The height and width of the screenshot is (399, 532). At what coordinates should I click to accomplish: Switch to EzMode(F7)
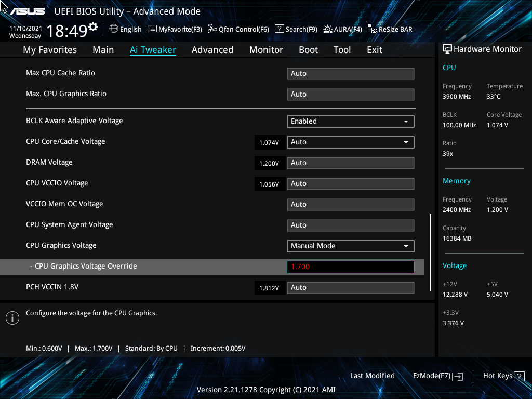coord(432,376)
